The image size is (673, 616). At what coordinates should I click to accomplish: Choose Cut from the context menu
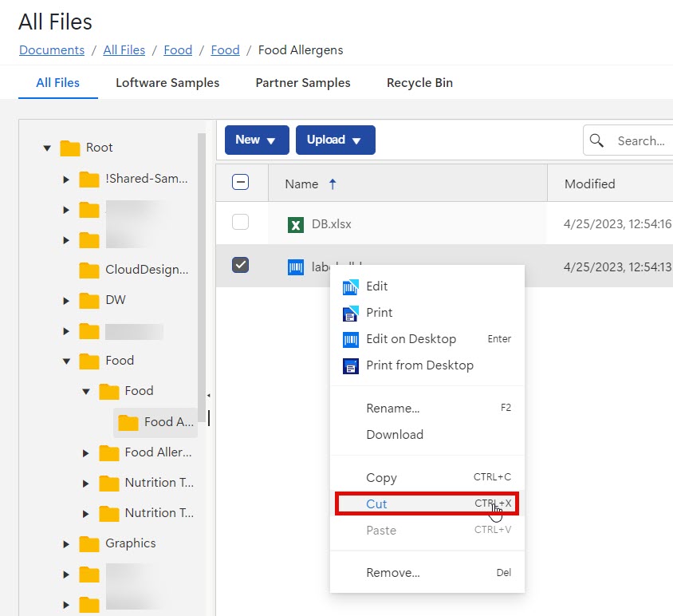(376, 503)
